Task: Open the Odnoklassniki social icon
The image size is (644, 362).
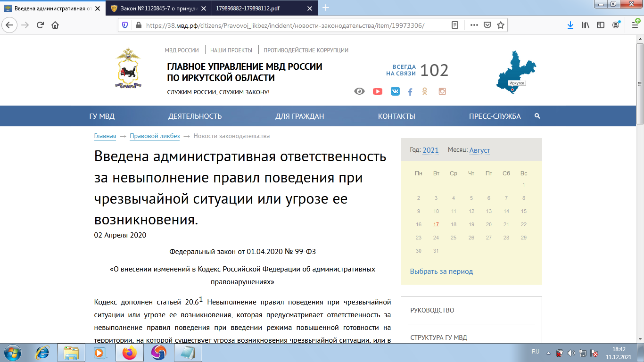Action: pyautogui.click(x=425, y=91)
